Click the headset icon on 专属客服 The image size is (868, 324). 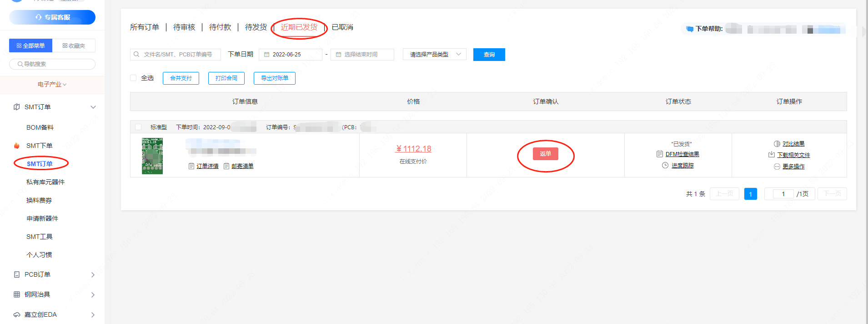coord(39,17)
